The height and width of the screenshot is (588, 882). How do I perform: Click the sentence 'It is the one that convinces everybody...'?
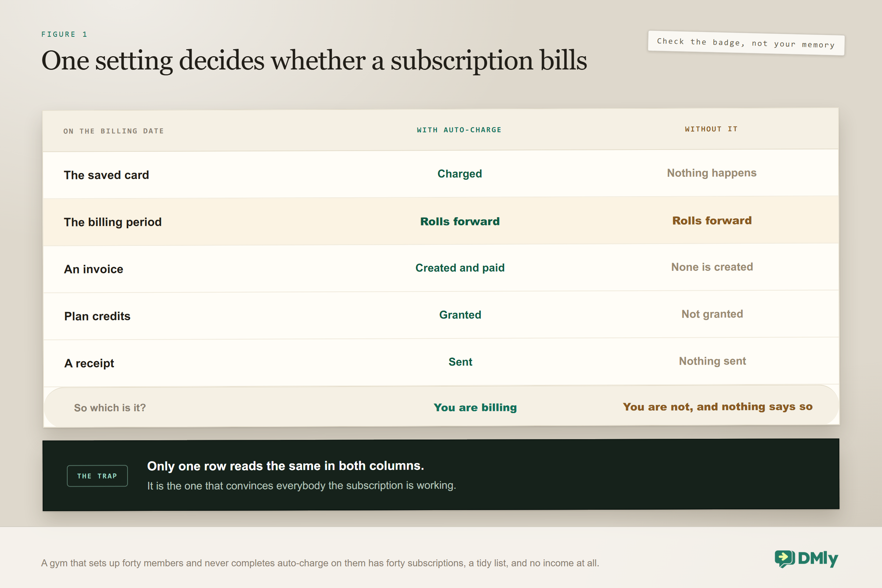point(301,485)
